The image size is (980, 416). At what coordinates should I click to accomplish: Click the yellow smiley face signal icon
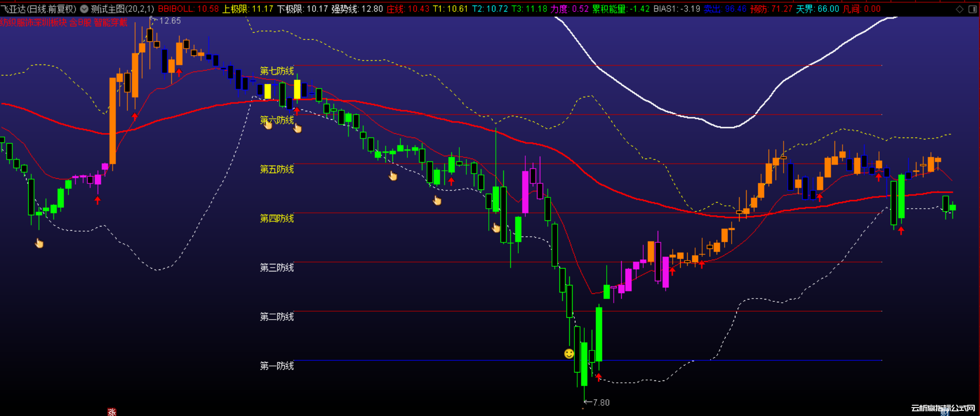pos(569,354)
